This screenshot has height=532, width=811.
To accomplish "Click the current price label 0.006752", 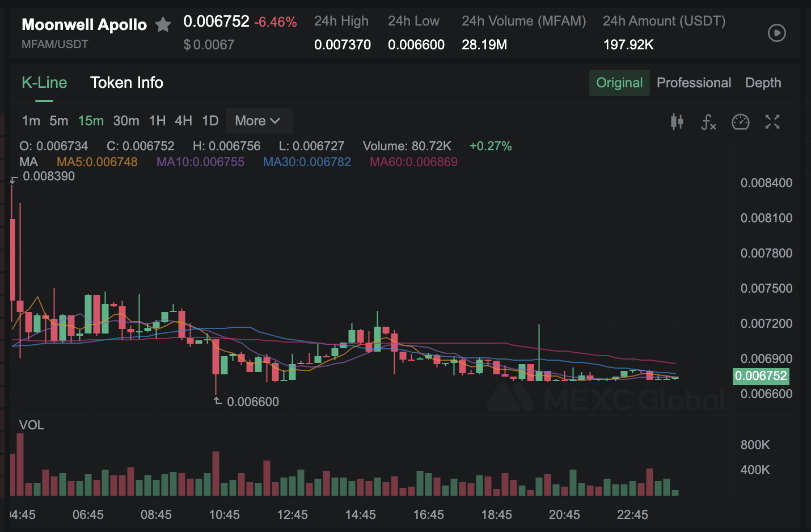I will coord(761,376).
